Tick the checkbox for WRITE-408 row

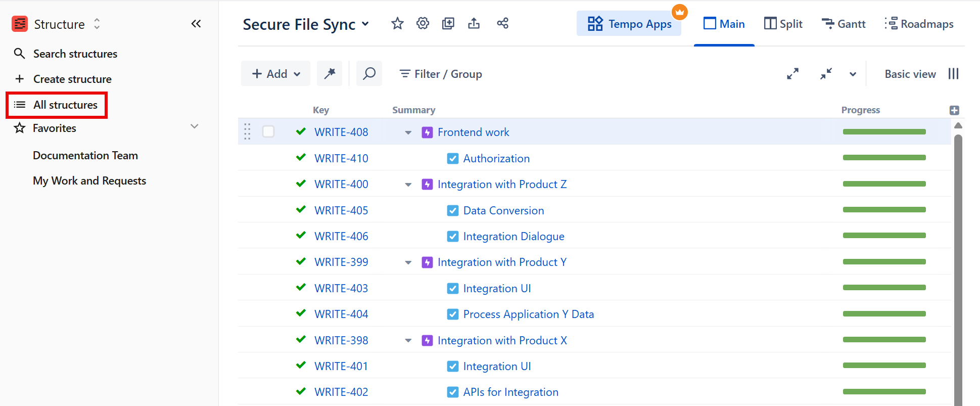coord(268,132)
